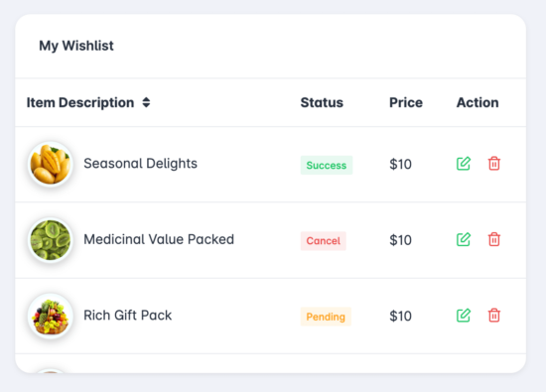Sort by Item Description arrows
Screen dimensions: 546x392
[x=146, y=102]
